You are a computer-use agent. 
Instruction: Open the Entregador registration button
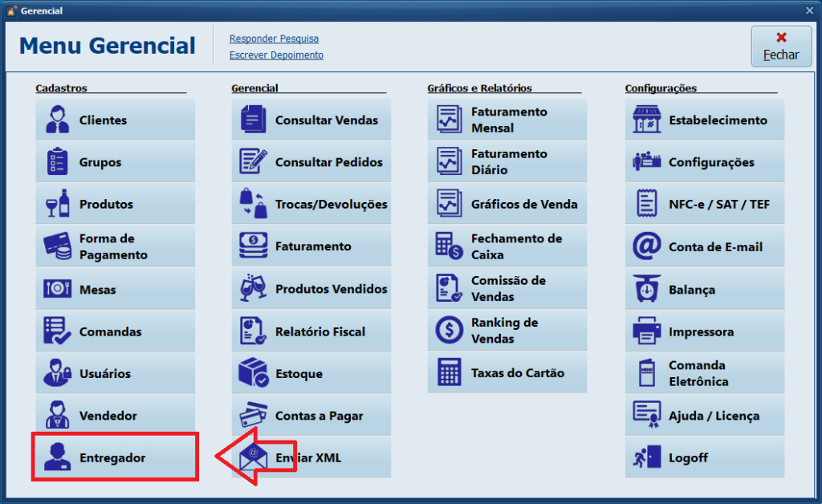click(115, 457)
